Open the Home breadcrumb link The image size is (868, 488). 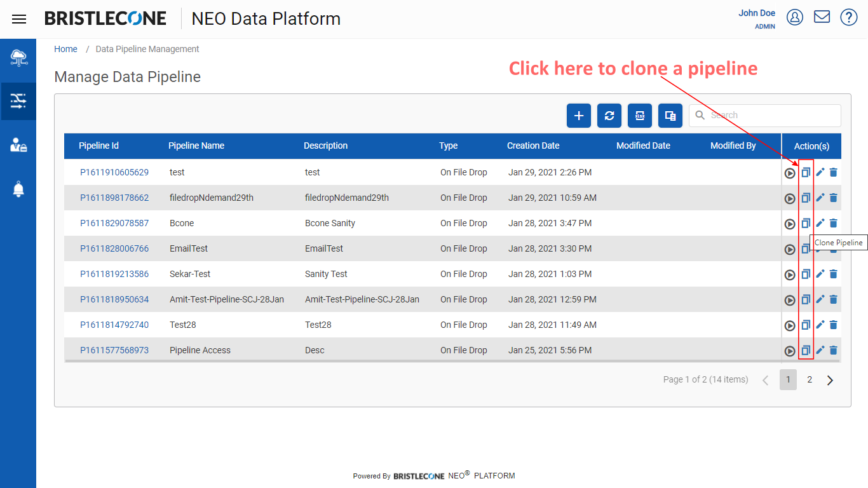coord(65,49)
